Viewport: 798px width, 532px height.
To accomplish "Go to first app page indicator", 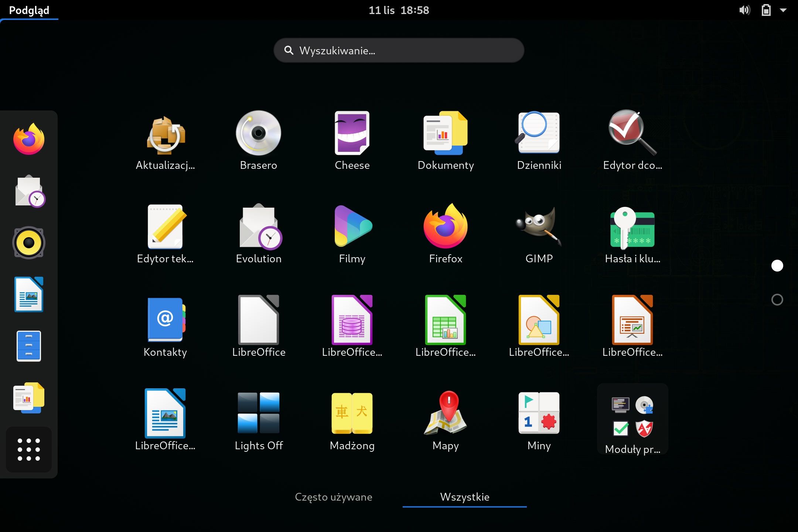I will (x=777, y=266).
